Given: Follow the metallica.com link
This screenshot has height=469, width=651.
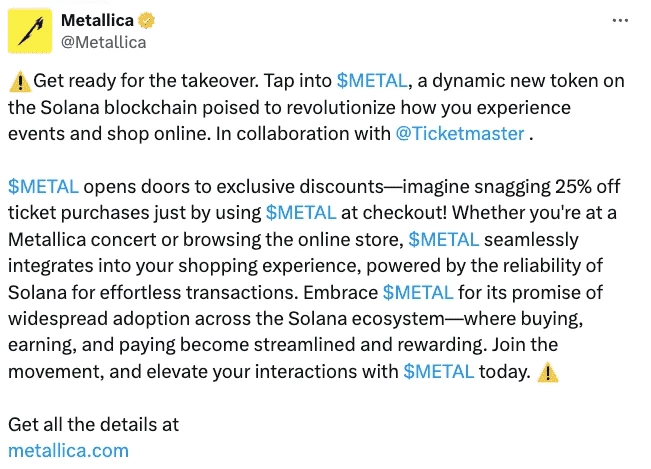Looking at the screenshot, I should point(69,451).
